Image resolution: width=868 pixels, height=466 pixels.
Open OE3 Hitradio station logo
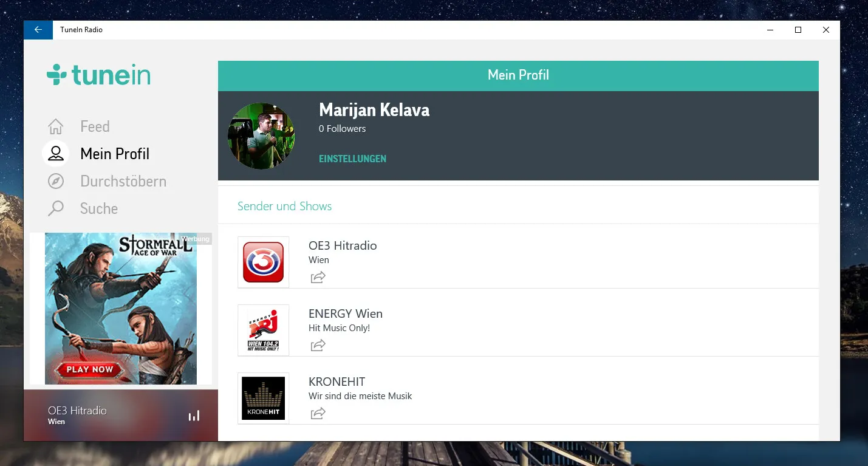point(263,262)
